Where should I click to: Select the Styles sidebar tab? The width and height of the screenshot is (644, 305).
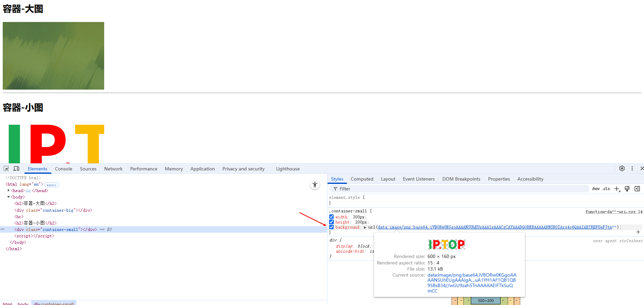tap(337, 179)
